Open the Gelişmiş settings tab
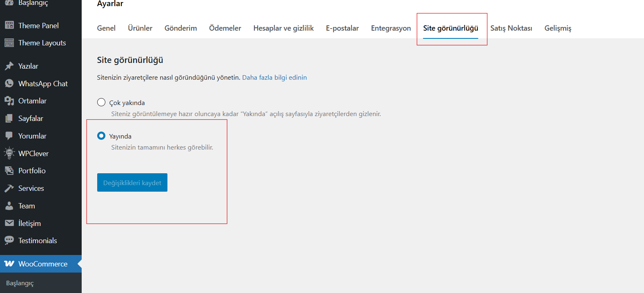Image resolution: width=644 pixels, height=293 pixels. coord(557,28)
